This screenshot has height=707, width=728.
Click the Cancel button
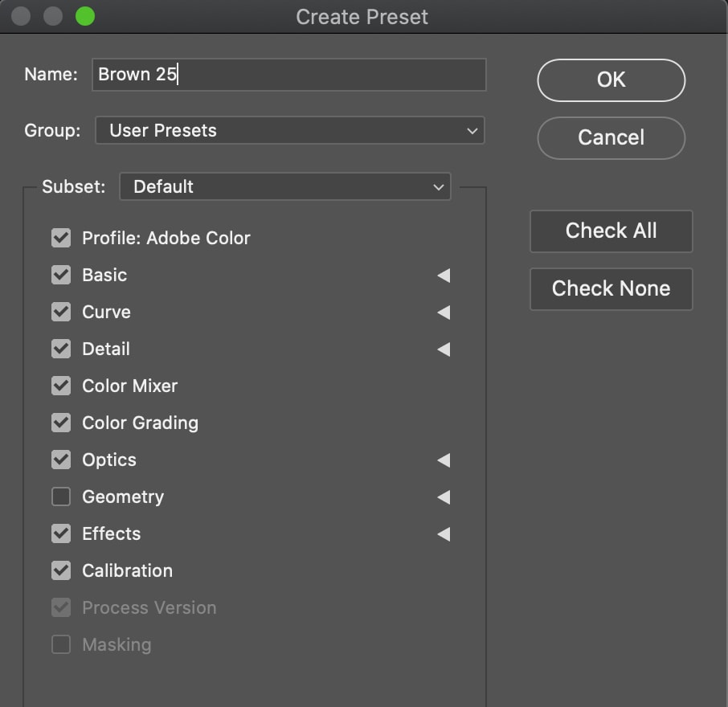[611, 138]
